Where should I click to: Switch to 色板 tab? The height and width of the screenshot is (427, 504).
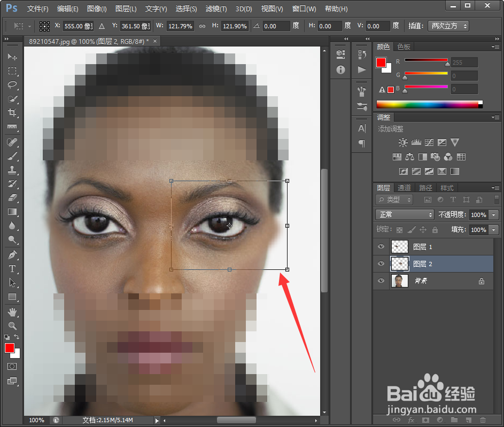(404, 47)
